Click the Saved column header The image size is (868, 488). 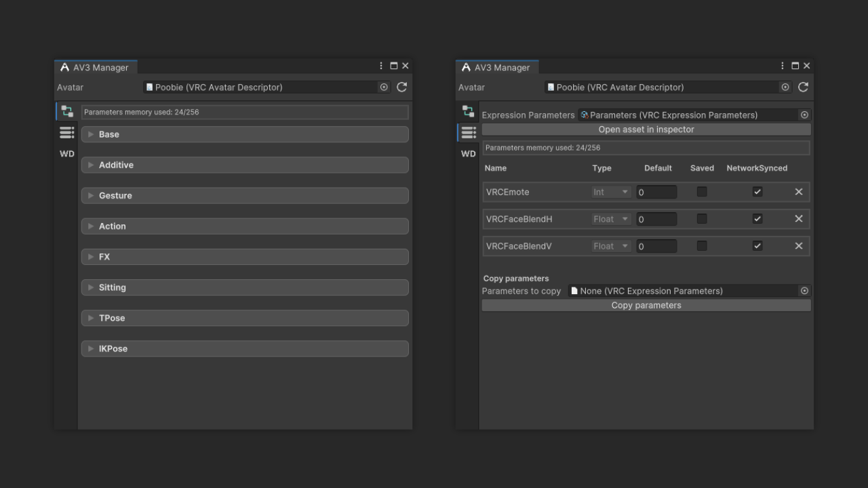(702, 168)
